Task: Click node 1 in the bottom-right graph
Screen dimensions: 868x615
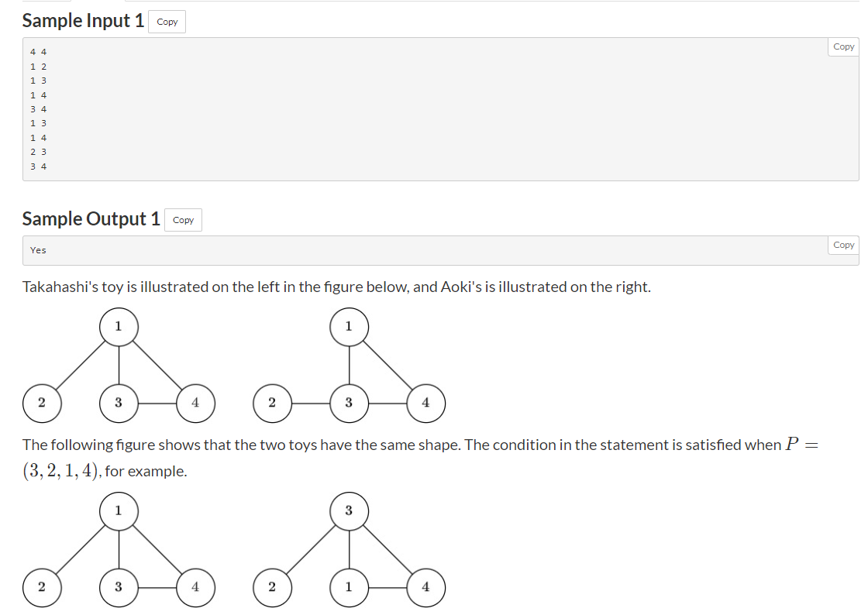Action: coord(349,587)
